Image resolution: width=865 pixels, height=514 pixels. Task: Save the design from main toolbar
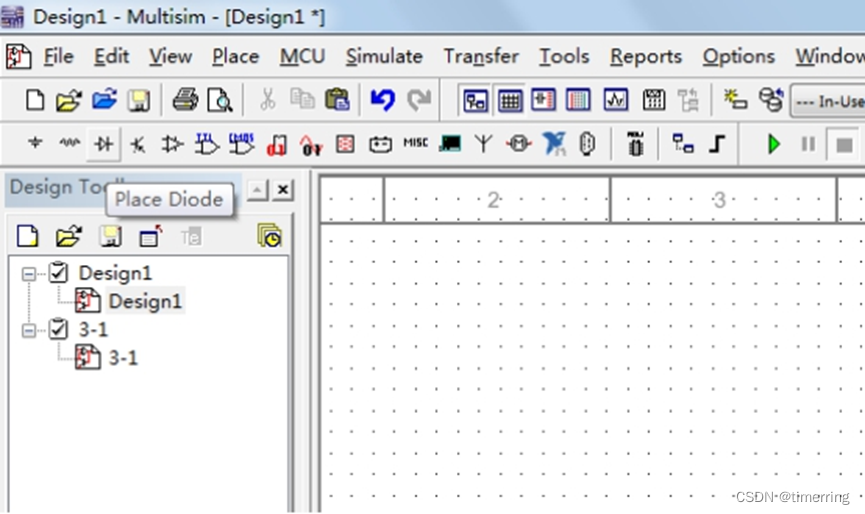tap(138, 100)
